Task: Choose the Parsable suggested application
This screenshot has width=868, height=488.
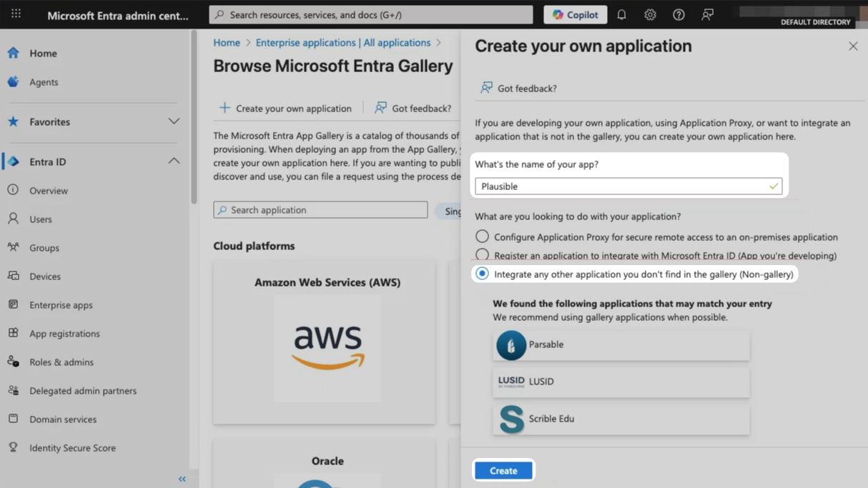Action: pos(621,345)
